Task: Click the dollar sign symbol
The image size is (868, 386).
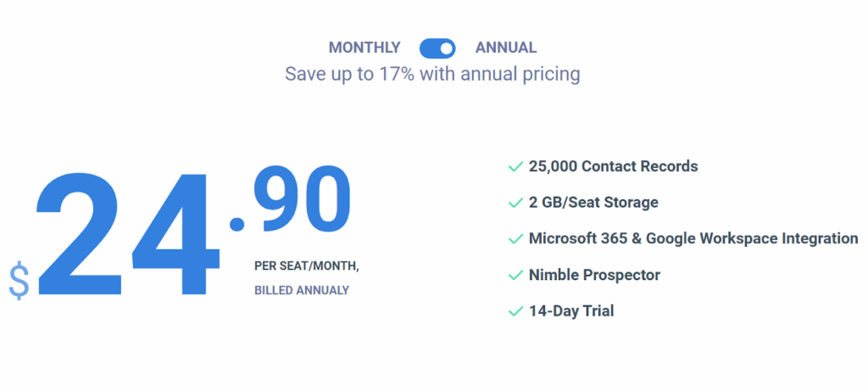Action: [19, 282]
